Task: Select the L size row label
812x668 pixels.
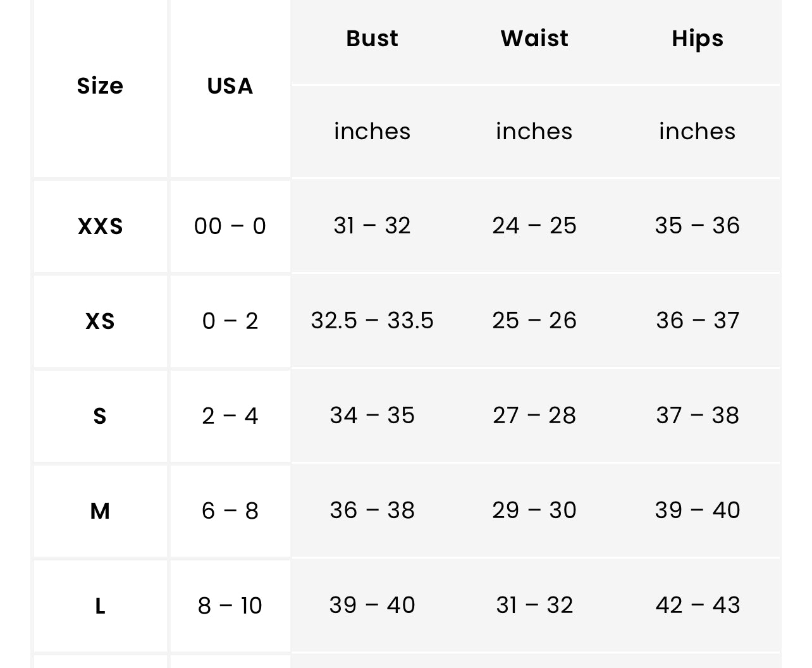Action: pyautogui.click(x=100, y=606)
